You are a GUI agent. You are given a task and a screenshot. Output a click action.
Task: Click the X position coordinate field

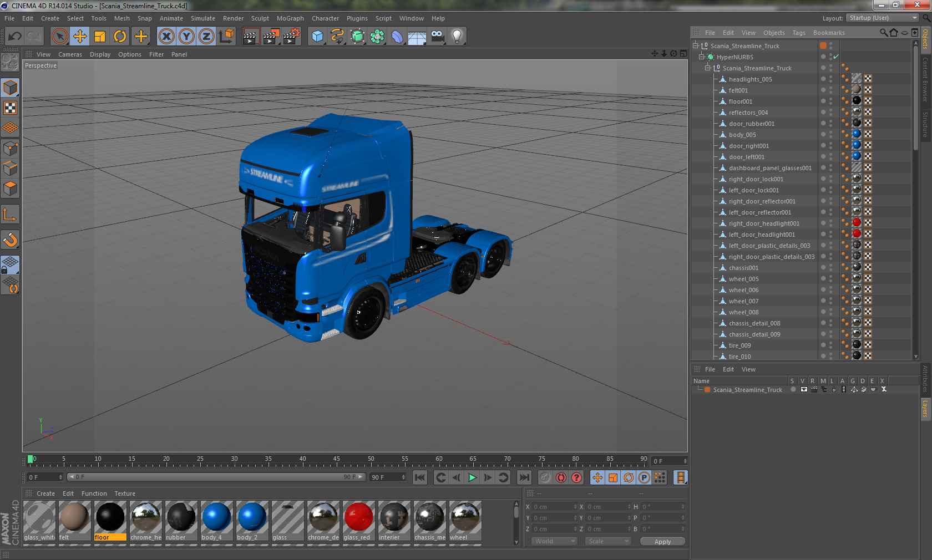point(554,507)
